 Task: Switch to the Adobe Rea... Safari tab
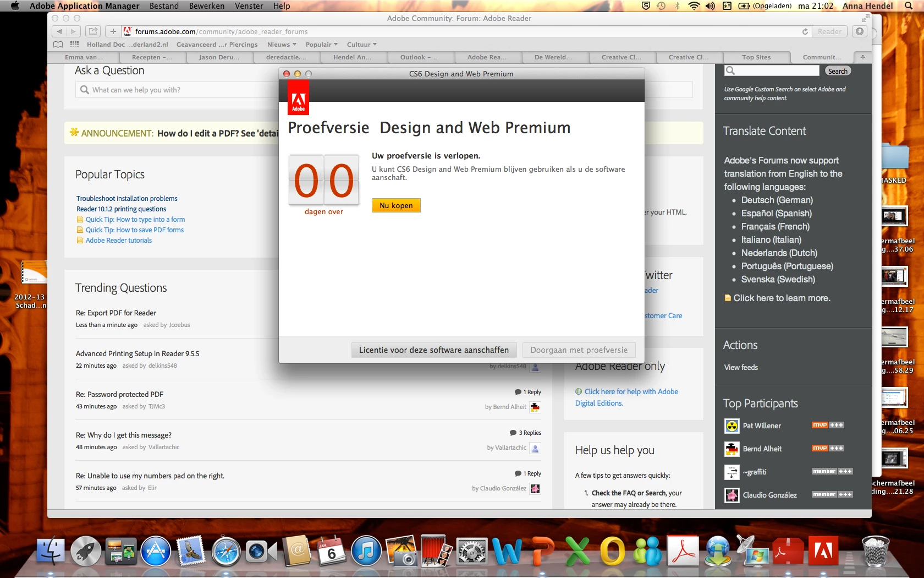[487, 57]
